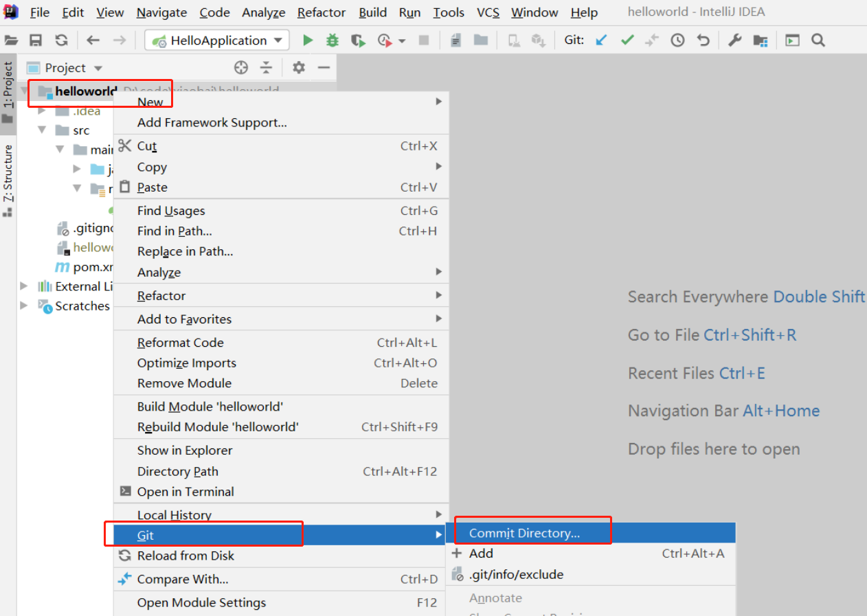The height and width of the screenshot is (616, 867).
Task: Expand the External Libraries node
Action: point(25,286)
